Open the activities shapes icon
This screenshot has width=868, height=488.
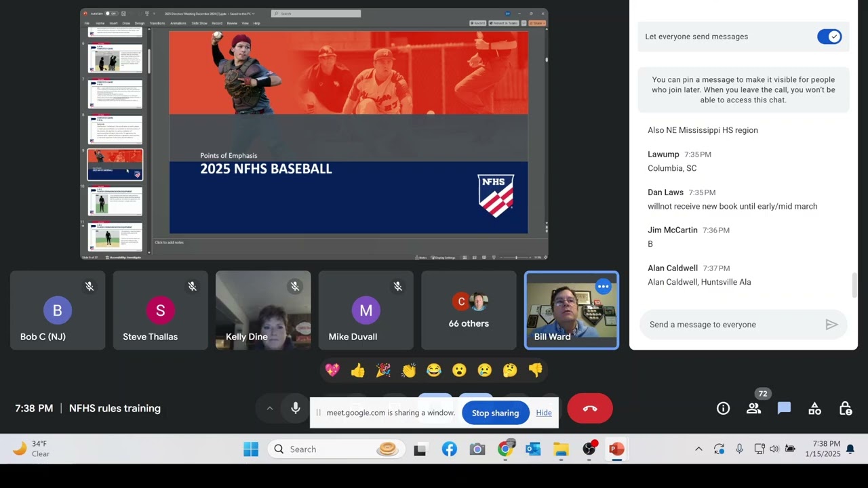click(814, 408)
